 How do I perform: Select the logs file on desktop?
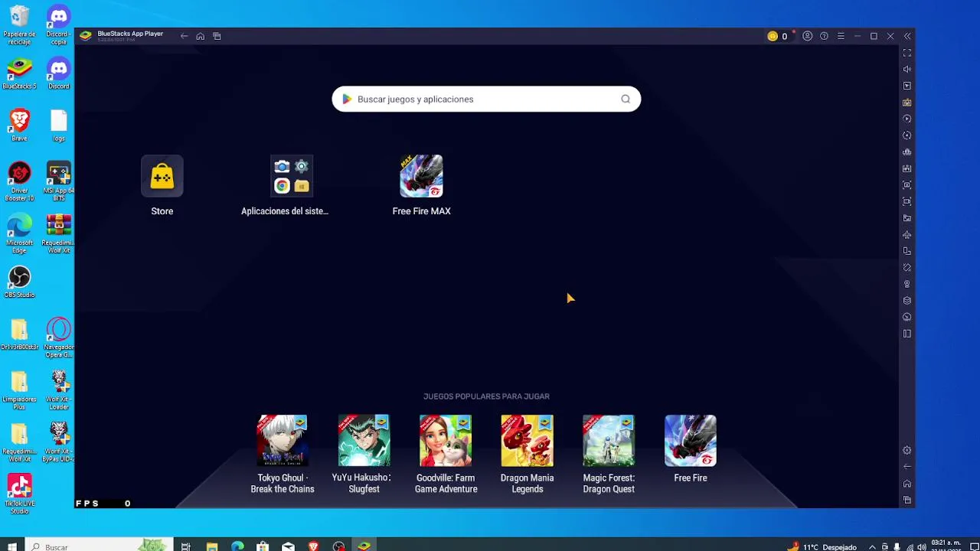(x=59, y=126)
